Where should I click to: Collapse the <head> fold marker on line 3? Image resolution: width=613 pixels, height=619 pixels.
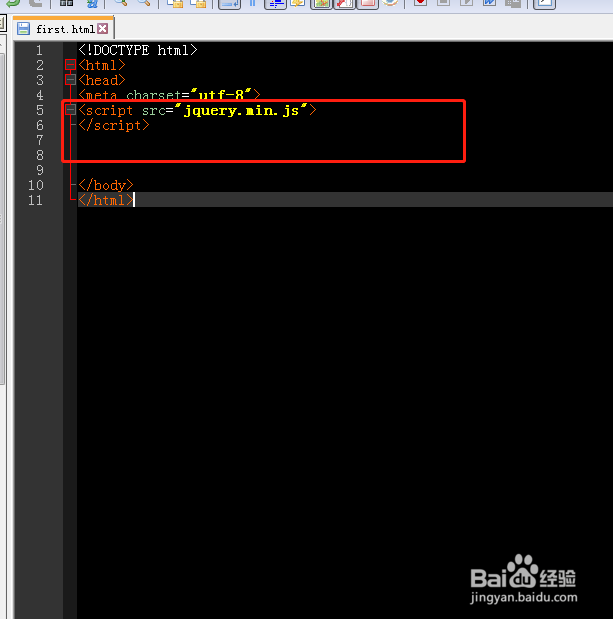pyautogui.click(x=70, y=80)
